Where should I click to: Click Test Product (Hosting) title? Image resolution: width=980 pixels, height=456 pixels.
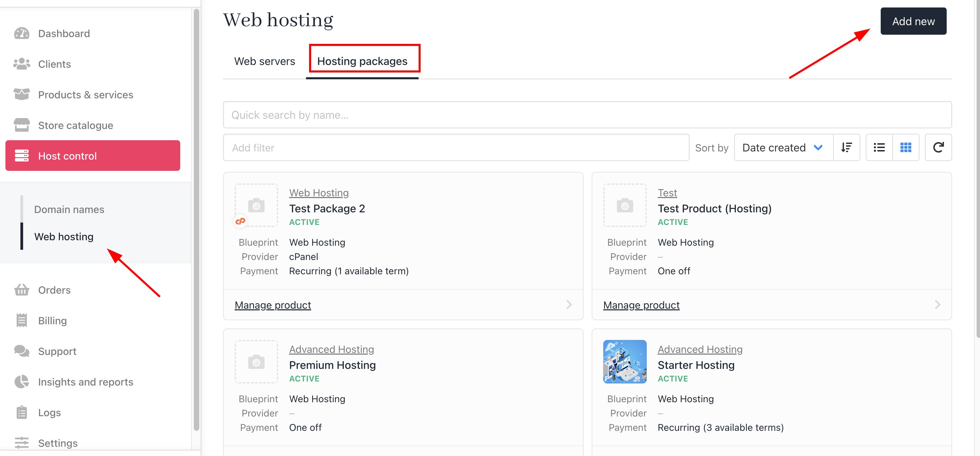(x=714, y=208)
